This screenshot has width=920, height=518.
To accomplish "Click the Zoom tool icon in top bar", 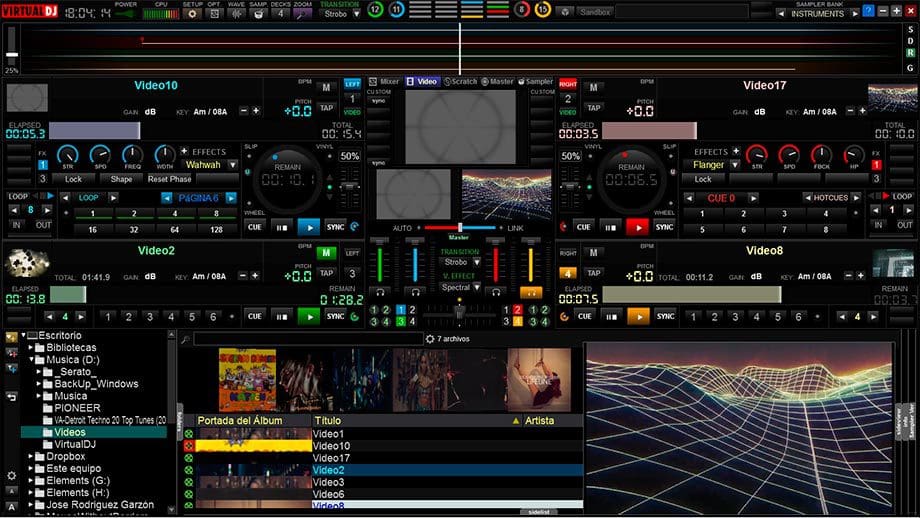I will click(303, 13).
